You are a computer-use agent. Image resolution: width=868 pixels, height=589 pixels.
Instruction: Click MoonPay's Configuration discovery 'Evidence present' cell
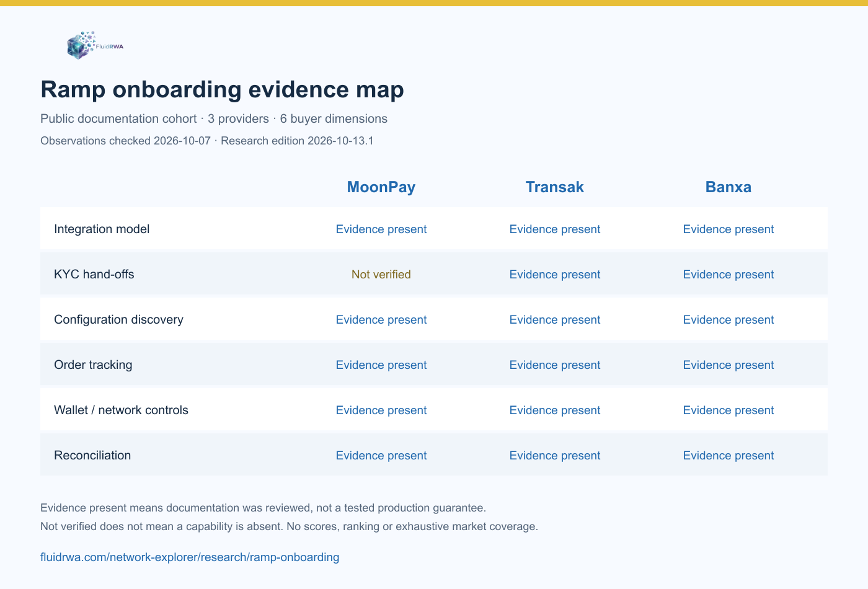click(x=381, y=319)
